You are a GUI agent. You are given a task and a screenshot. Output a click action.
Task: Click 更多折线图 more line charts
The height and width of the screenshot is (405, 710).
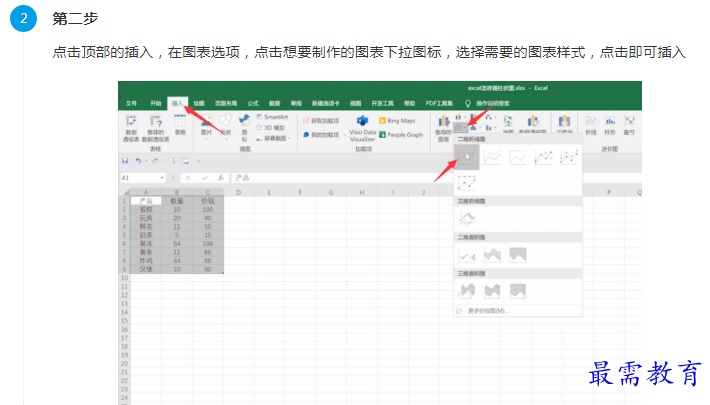[488, 311]
